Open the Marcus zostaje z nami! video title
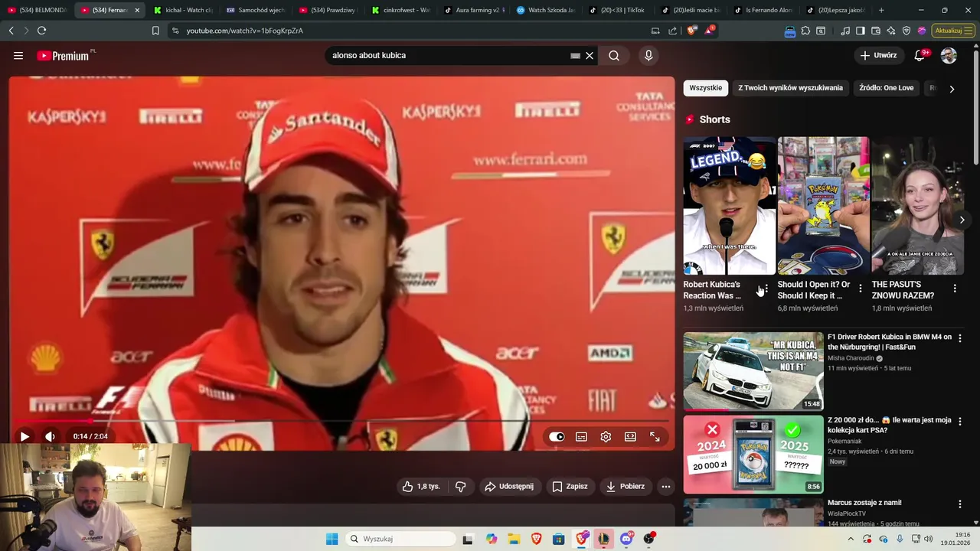This screenshot has width=980, height=551. 864,503
